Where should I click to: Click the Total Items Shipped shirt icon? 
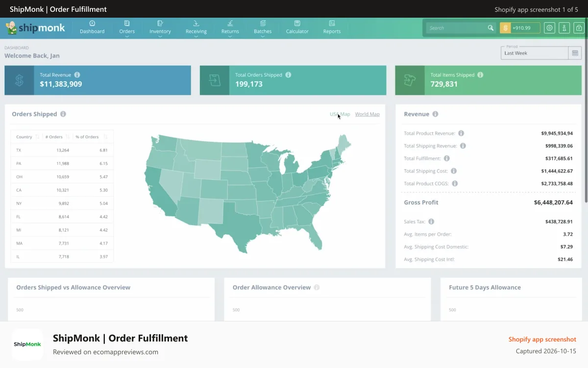click(x=410, y=80)
